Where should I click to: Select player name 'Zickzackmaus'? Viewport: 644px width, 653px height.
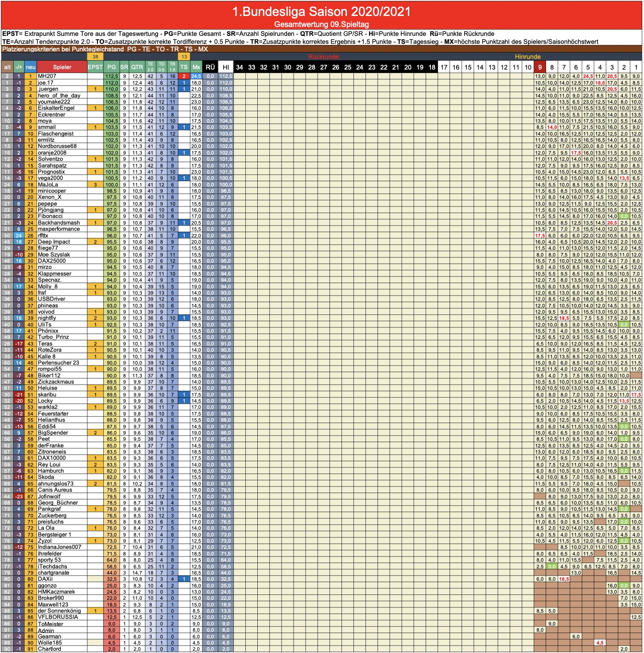[x=56, y=382]
